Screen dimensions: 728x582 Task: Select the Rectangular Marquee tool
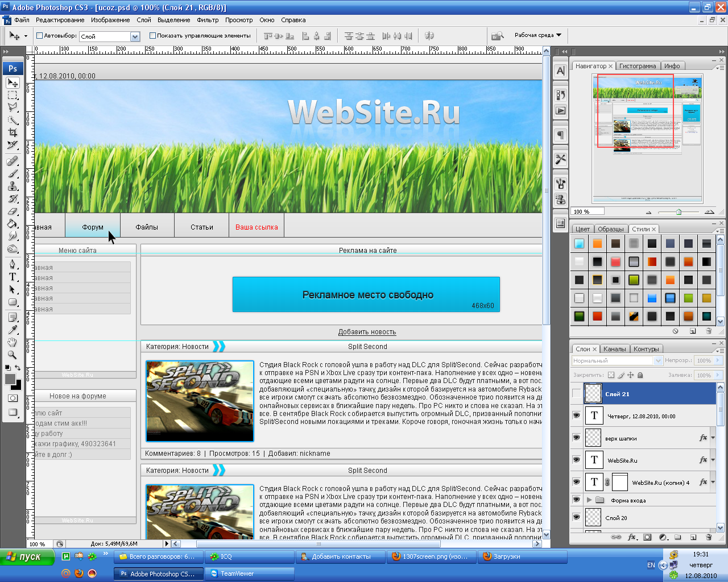(13, 95)
